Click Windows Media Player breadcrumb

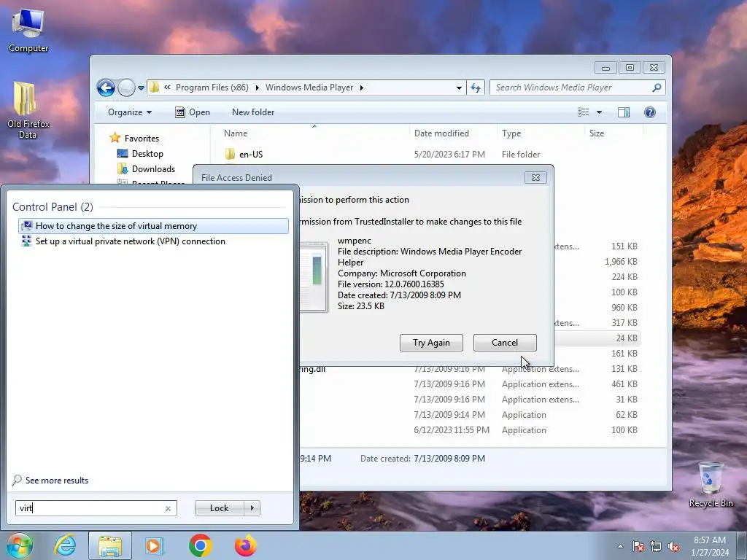coord(309,87)
